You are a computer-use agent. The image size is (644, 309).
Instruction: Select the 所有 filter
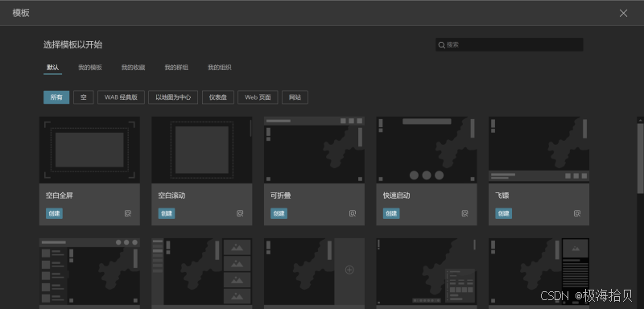coord(56,97)
